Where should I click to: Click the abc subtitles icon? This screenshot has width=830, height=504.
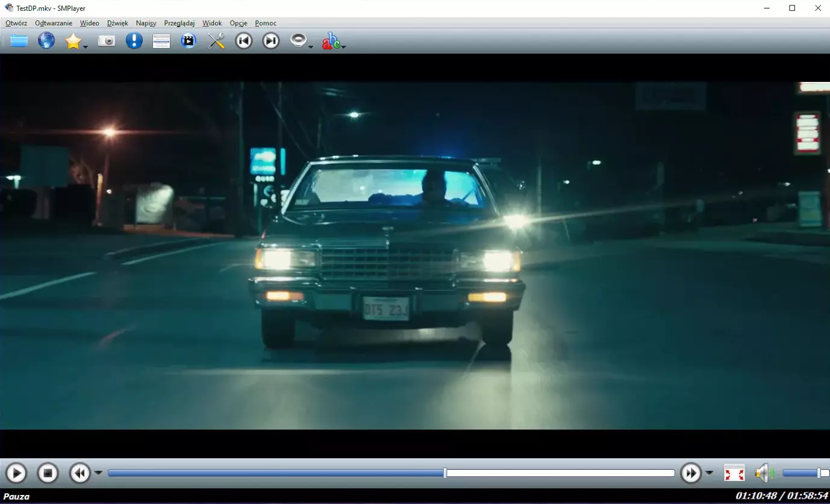tap(331, 41)
